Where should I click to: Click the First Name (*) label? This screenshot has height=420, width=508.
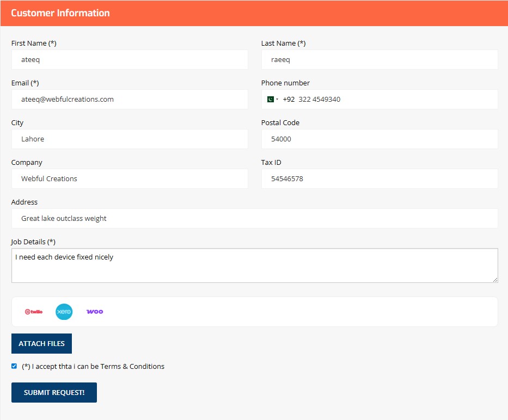click(x=34, y=44)
